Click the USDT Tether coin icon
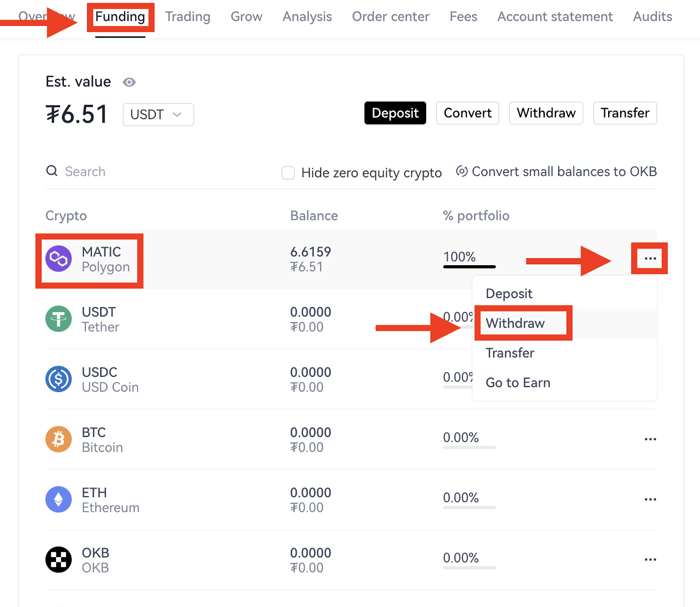Image resolution: width=700 pixels, height=607 pixels. pyautogui.click(x=59, y=319)
